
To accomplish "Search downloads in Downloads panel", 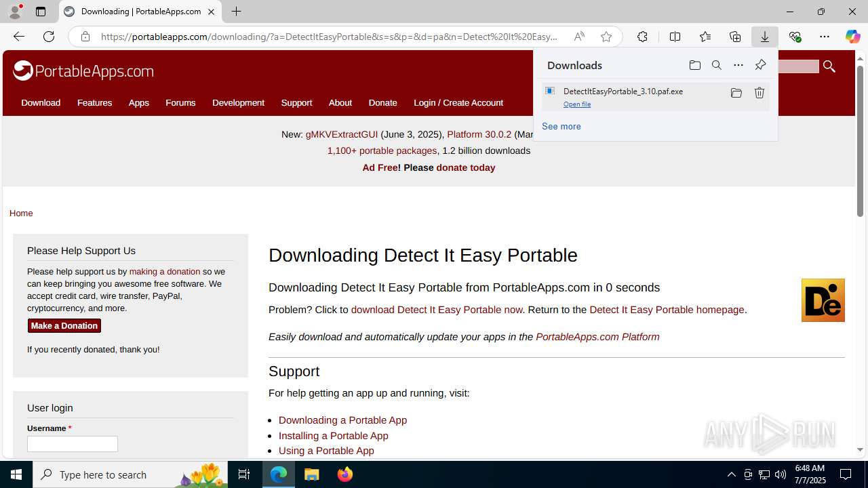I will pyautogui.click(x=717, y=65).
